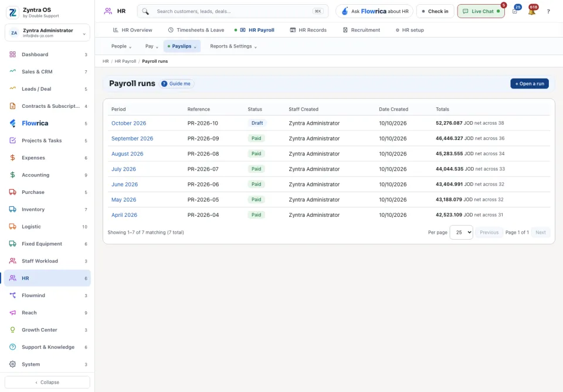Switch to Recruitment tab
Screen dimensions: 563x392
pos(361,30)
